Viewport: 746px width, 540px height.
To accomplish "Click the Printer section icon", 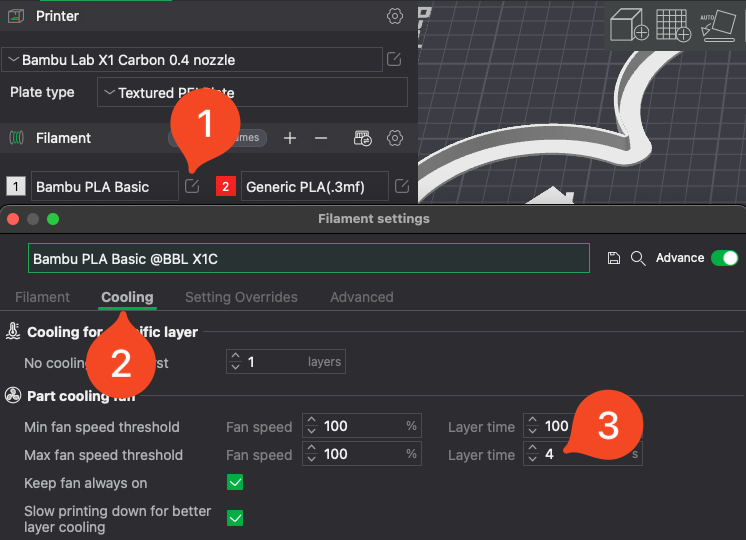I will [x=16, y=16].
